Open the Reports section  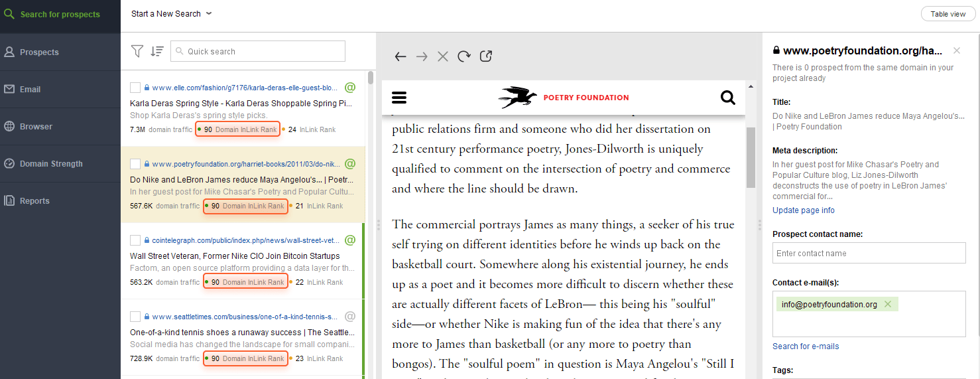[x=60, y=200]
